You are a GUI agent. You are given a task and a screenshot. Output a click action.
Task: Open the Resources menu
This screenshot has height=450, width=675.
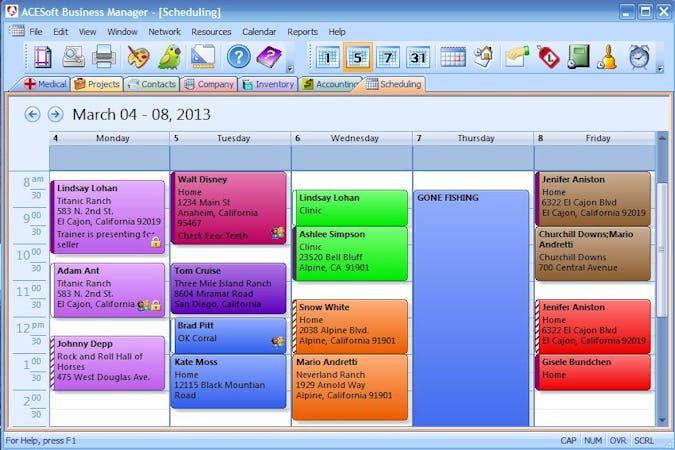pyautogui.click(x=211, y=32)
